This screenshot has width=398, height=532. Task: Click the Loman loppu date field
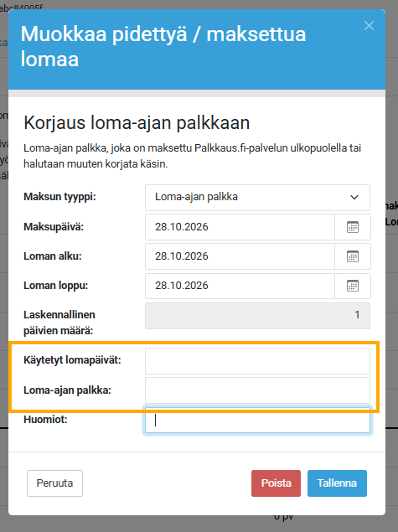[240, 286]
